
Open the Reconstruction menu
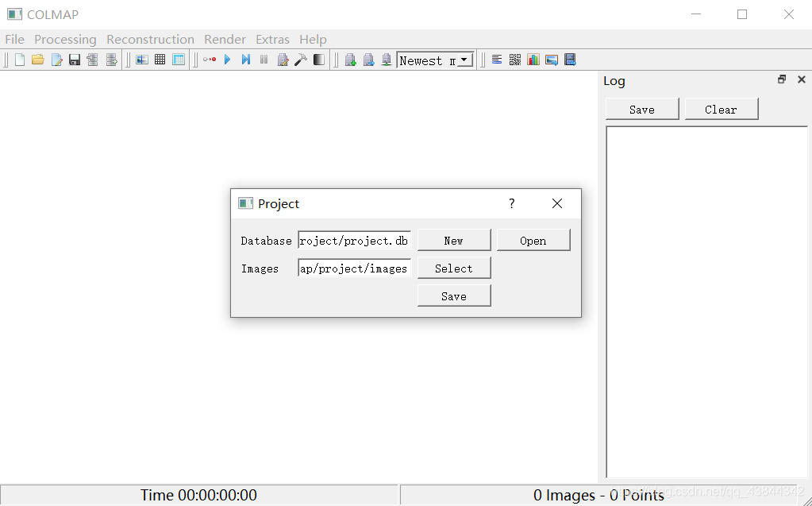point(150,40)
